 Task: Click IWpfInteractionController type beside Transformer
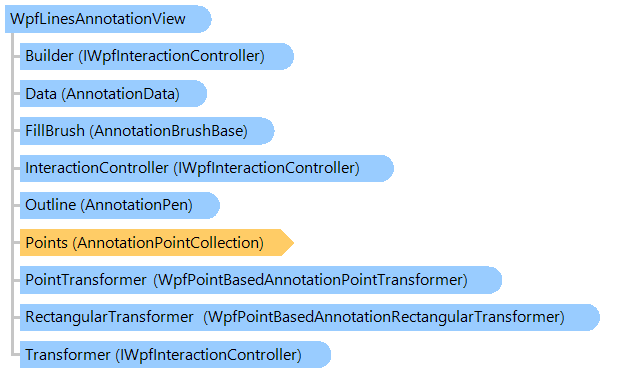click(x=208, y=355)
